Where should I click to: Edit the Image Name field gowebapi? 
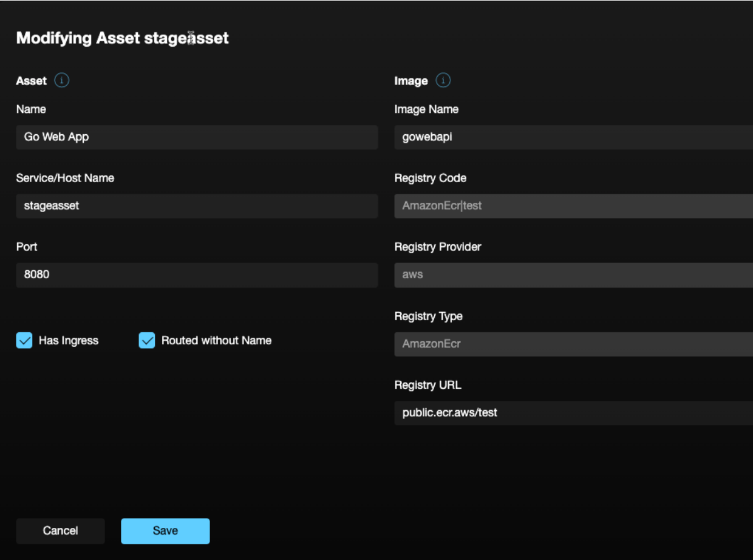click(574, 137)
